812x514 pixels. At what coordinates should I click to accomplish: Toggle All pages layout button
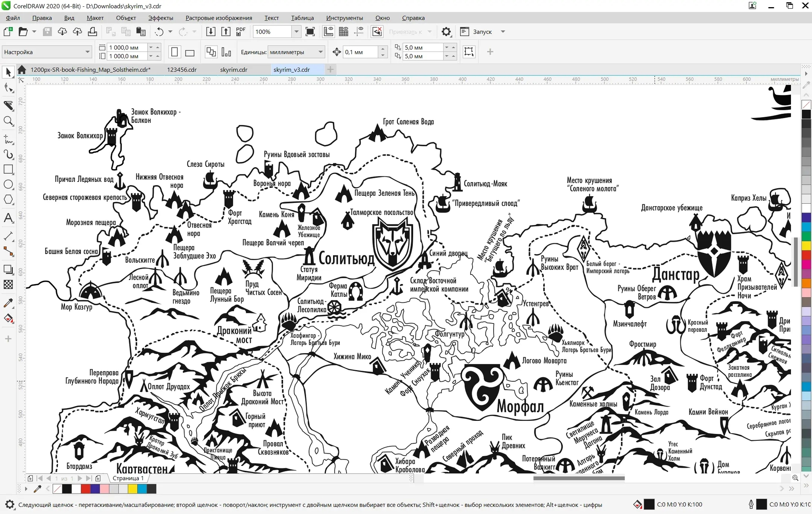tap(211, 52)
